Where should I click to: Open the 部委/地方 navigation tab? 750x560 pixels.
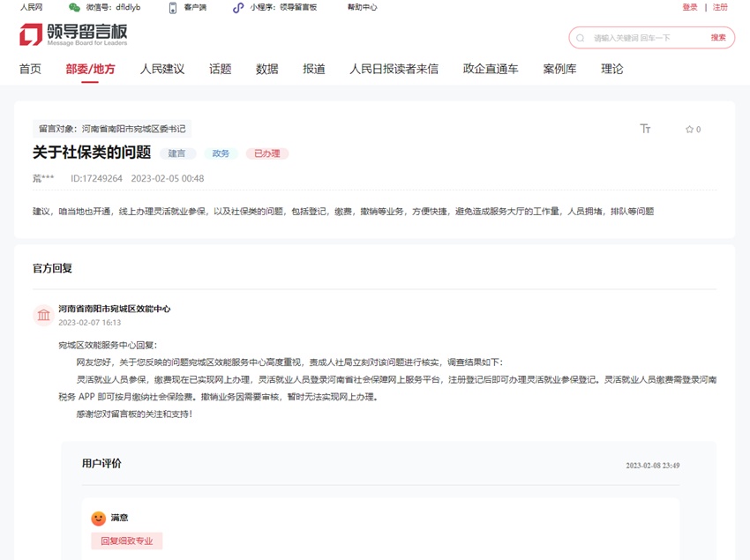[x=90, y=69]
